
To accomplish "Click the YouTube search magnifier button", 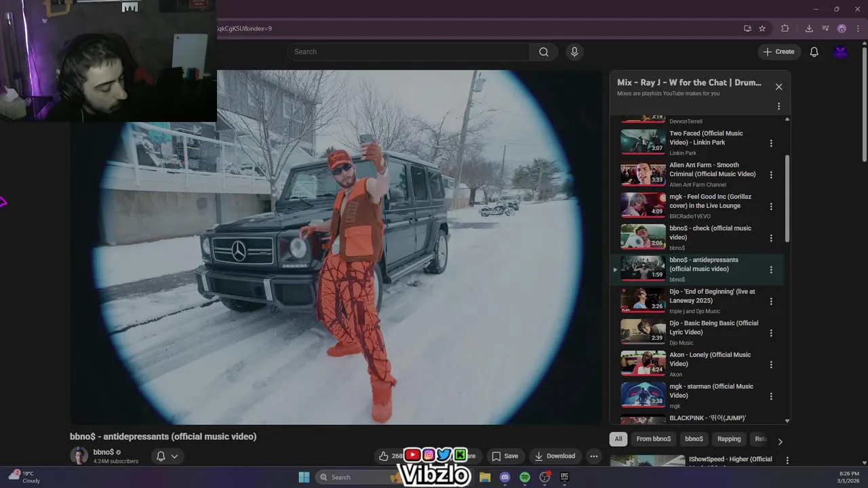I will coord(544,52).
